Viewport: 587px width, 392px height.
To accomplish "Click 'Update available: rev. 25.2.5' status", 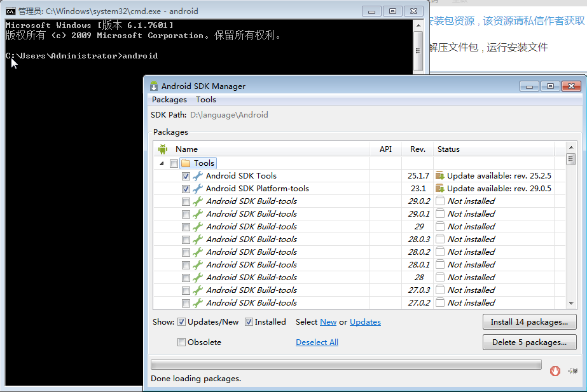I will tap(499, 176).
